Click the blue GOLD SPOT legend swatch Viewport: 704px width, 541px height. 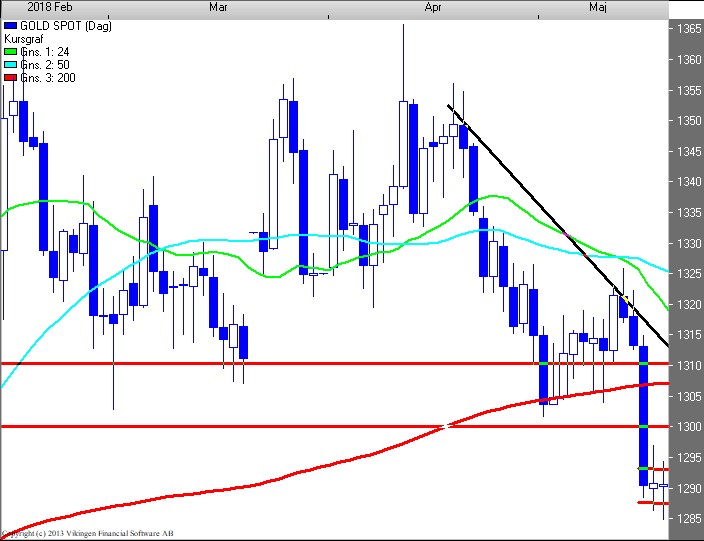point(12,23)
